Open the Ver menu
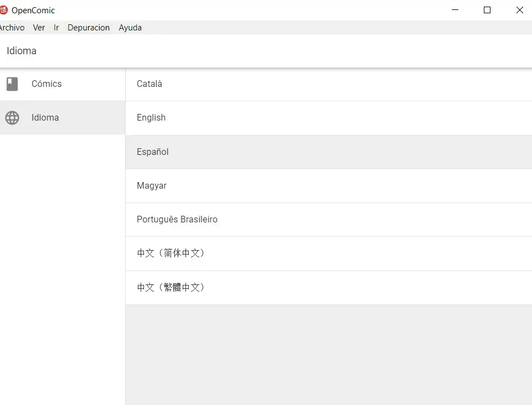532x405 pixels. coord(39,28)
